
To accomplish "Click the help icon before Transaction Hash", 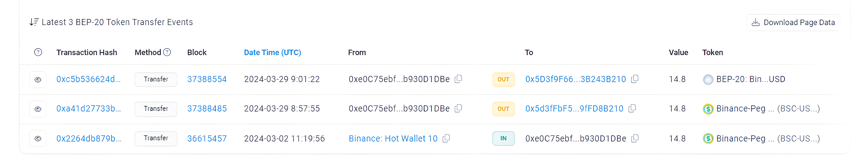I will click(38, 52).
